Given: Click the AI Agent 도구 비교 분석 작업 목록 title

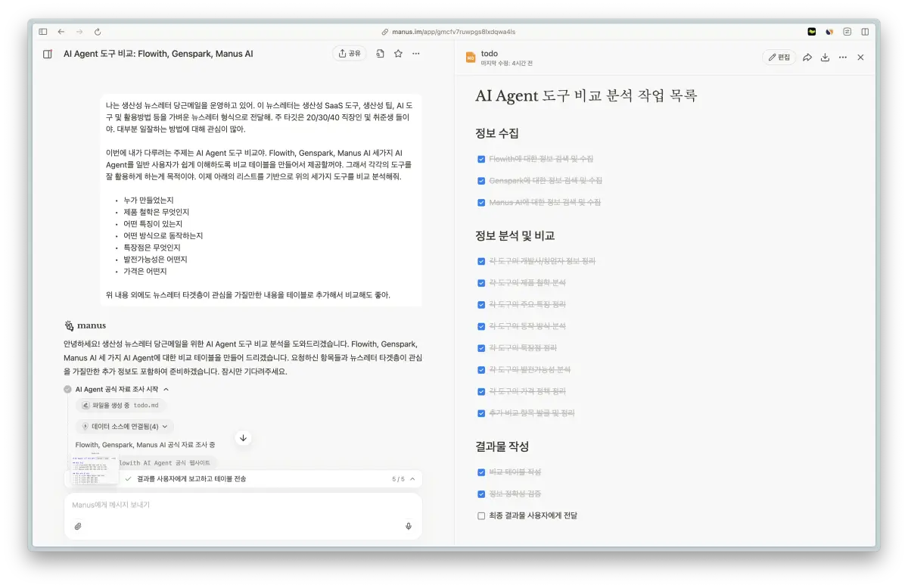Looking at the screenshot, I should [586, 96].
